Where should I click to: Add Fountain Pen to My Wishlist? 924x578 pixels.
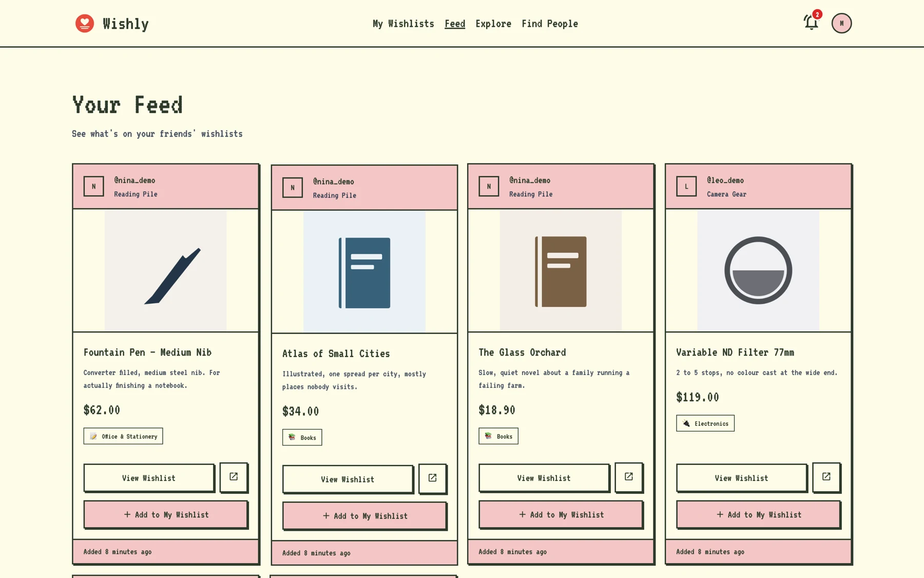[x=166, y=514]
